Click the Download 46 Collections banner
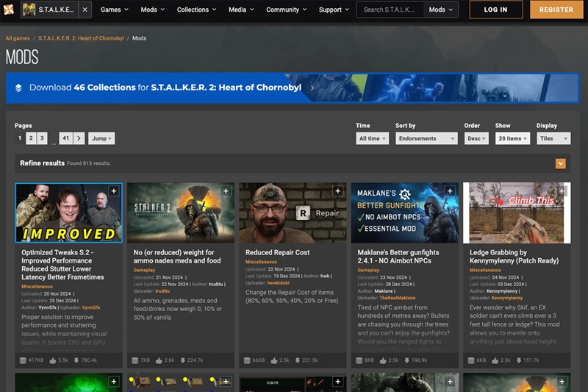The image size is (588, 392). (293, 88)
